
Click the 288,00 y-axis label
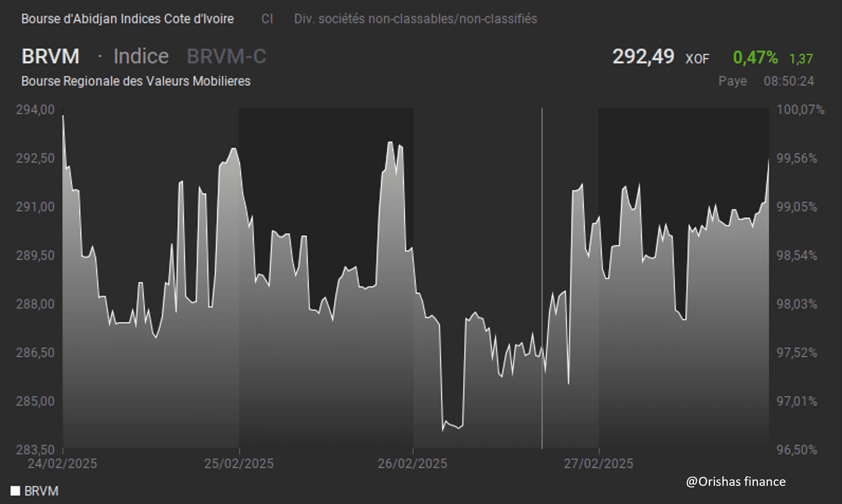tap(35, 304)
